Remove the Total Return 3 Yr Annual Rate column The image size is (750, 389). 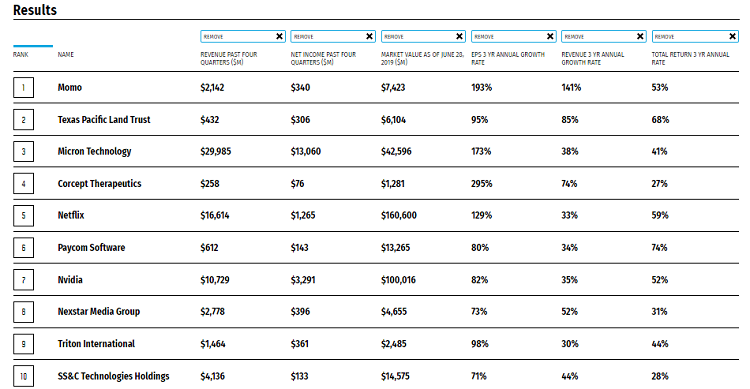point(732,36)
